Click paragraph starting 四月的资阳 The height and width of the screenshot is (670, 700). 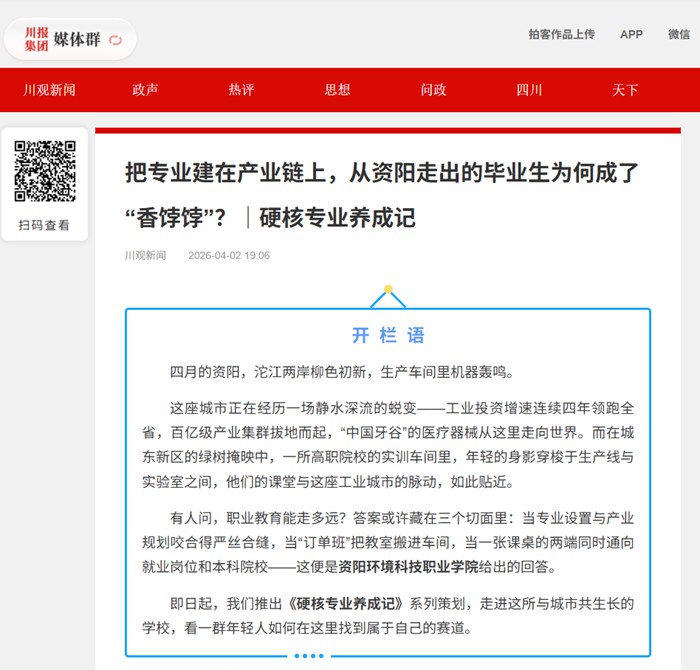click(x=342, y=371)
